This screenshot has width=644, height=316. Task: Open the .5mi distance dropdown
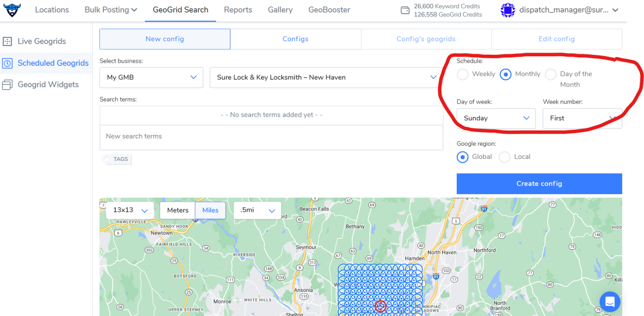[x=258, y=210]
